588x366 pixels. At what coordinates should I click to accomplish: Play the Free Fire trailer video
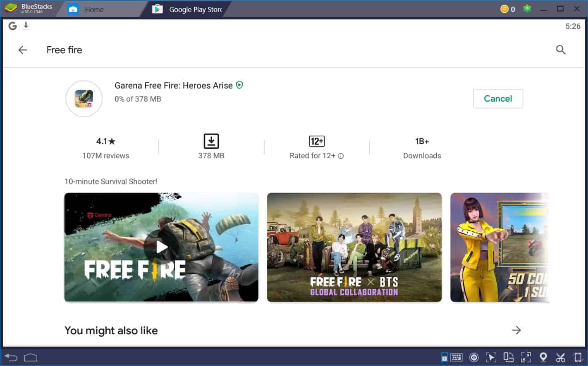161,247
